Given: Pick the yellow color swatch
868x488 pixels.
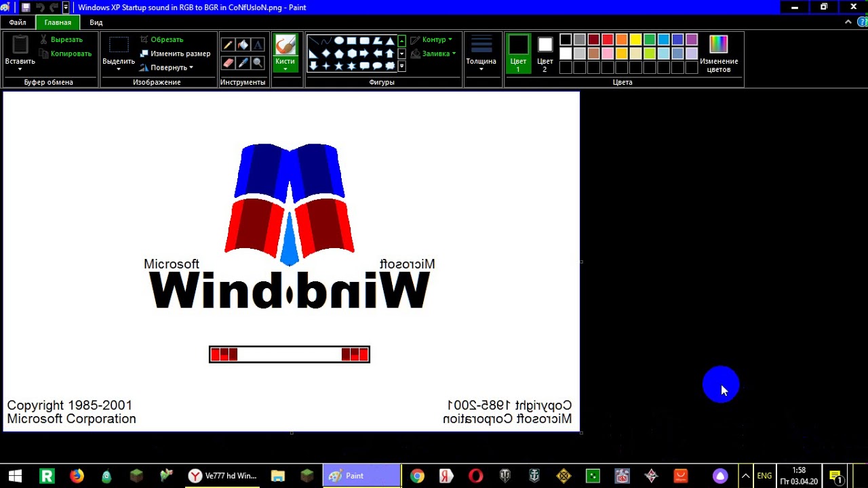Looking at the screenshot, I should click(x=635, y=39).
